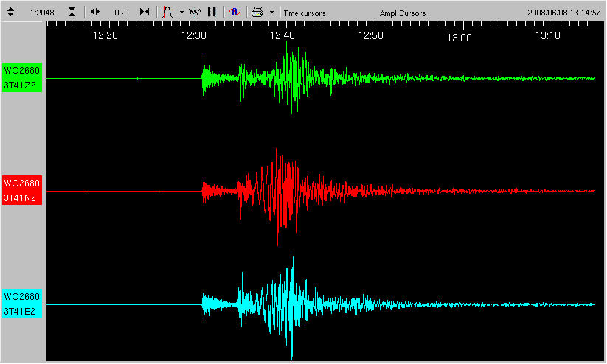Screen dimensions: 607x364
Task: Open the filter options dropdown arrow
Action: (181, 13)
